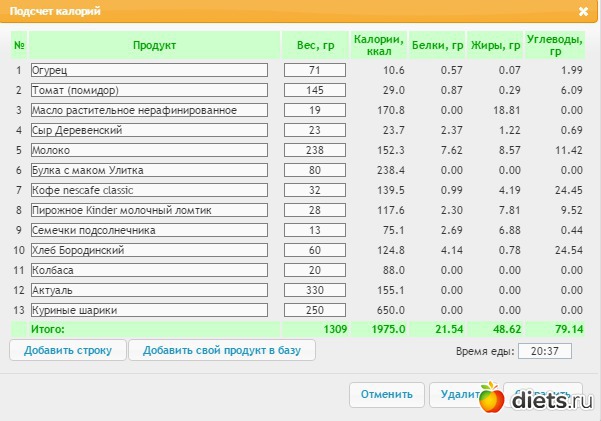
Task: Select the Хлеб Бородинский product field
Action: point(149,250)
